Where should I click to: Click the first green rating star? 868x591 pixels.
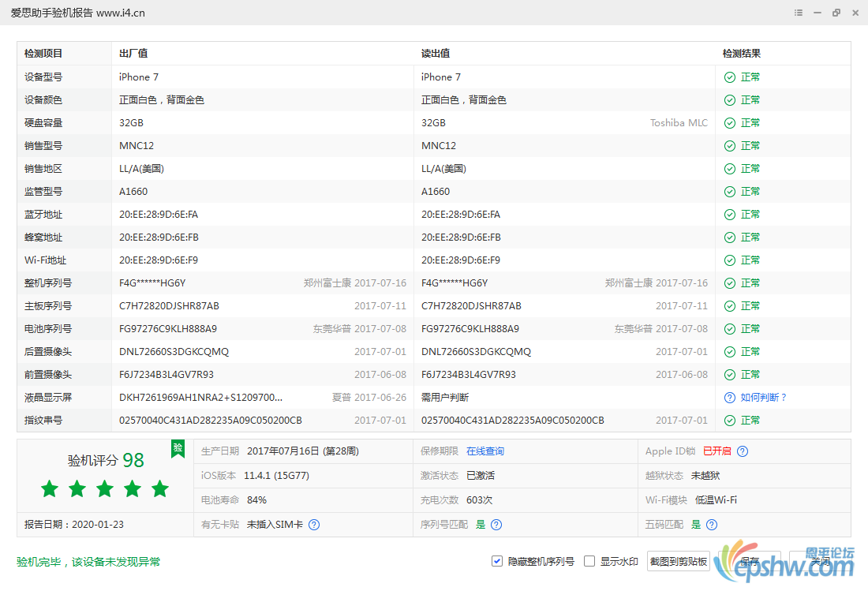point(49,488)
